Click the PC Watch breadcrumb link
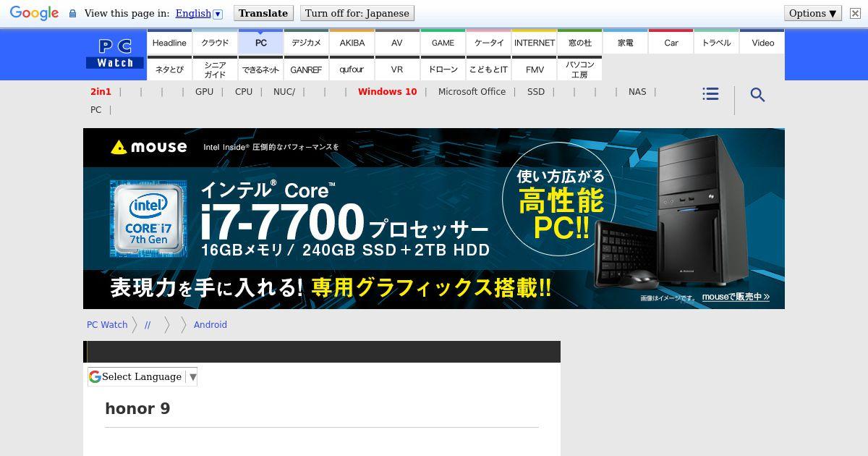This screenshot has height=456, width=868. pos(107,324)
